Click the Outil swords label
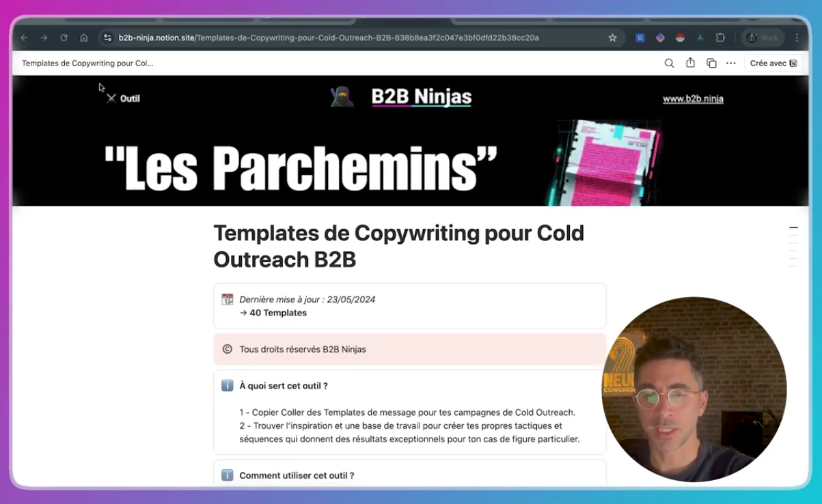This screenshot has width=822, height=504. (x=123, y=98)
